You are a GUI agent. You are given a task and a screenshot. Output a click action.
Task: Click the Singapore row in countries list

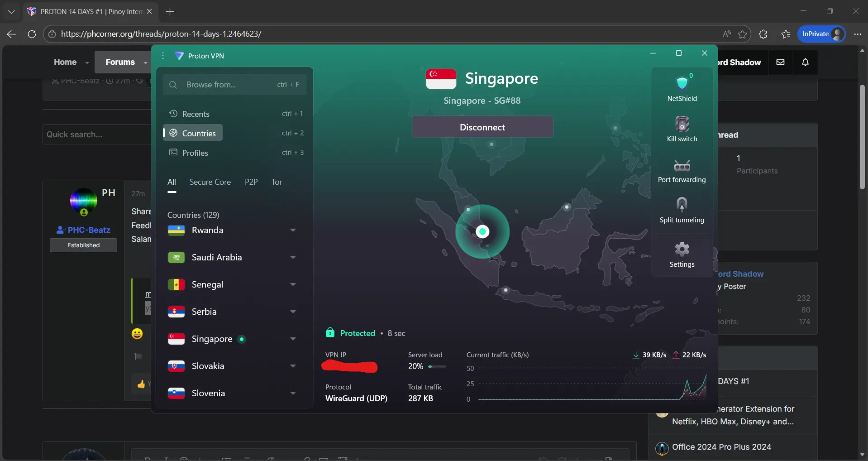click(x=234, y=339)
